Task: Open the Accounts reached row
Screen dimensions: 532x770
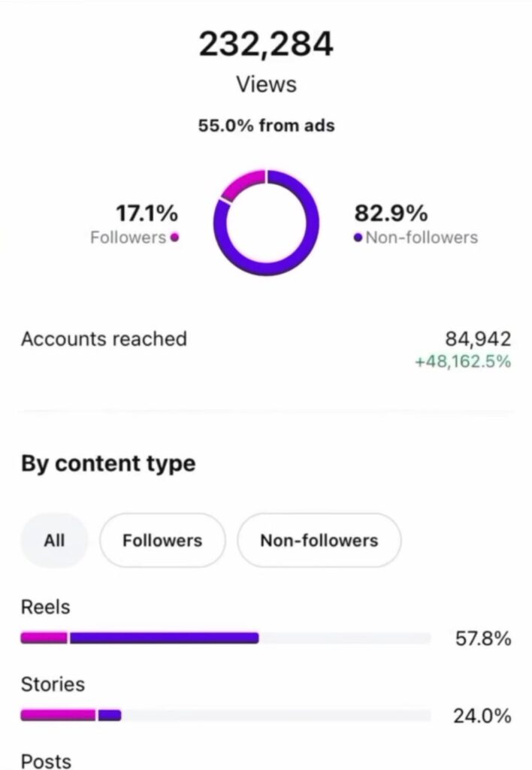Action: tap(104, 339)
